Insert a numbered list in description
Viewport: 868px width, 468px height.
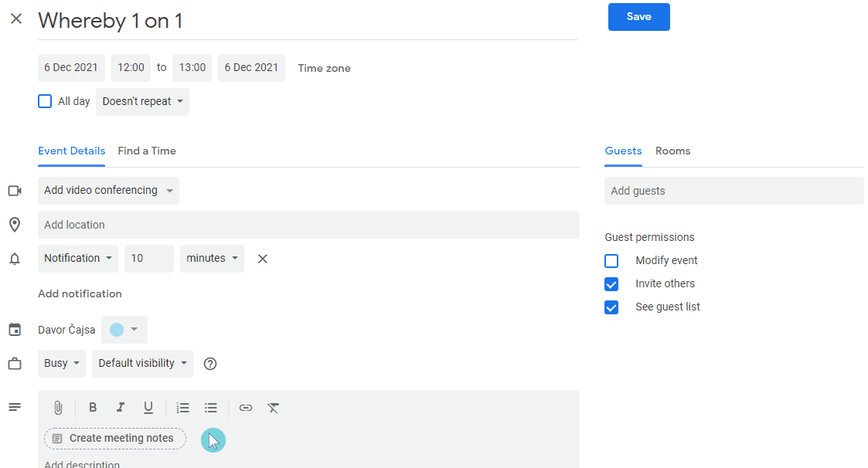[x=183, y=408]
